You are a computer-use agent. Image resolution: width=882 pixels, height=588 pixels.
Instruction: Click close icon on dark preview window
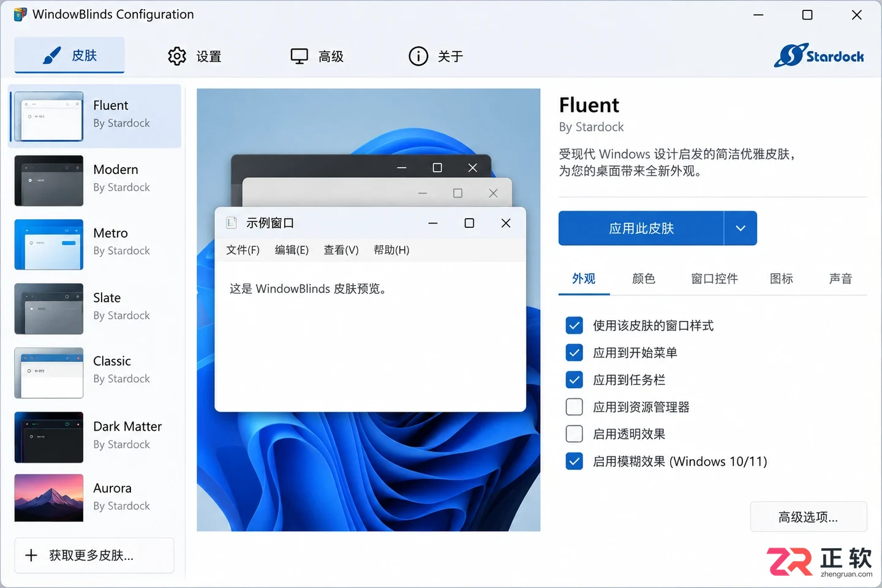473,168
